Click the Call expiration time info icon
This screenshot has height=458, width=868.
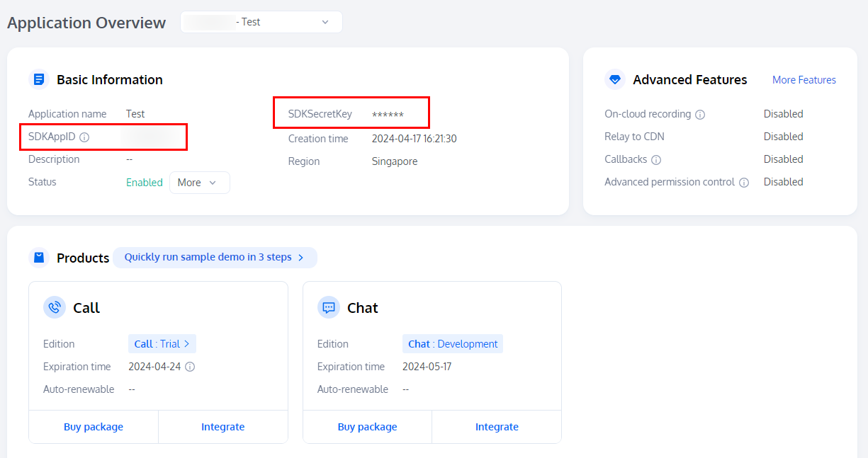point(190,367)
